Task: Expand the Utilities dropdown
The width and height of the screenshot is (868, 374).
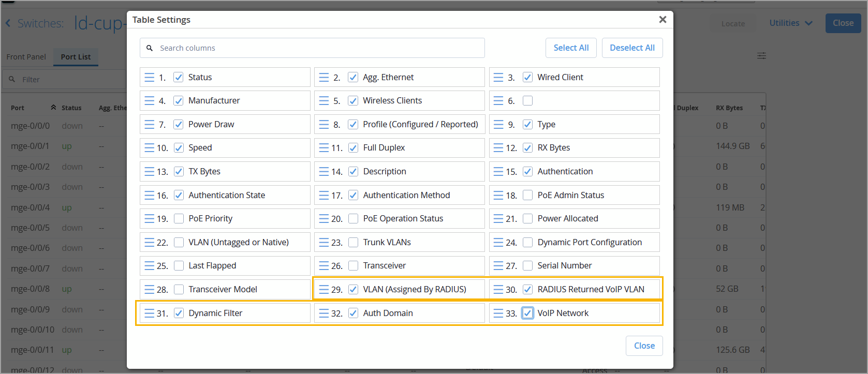Action: (790, 23)
